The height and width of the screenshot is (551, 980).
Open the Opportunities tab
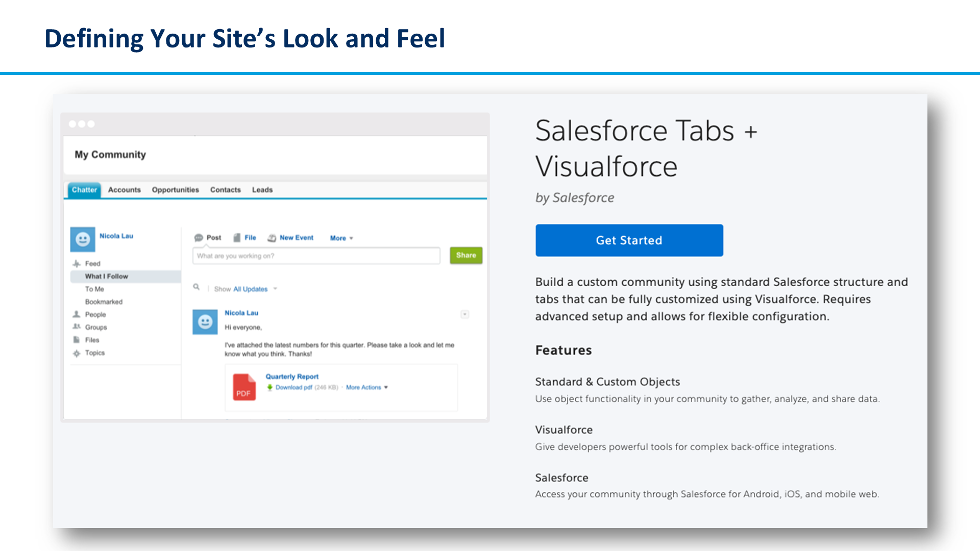pos(175,190)
